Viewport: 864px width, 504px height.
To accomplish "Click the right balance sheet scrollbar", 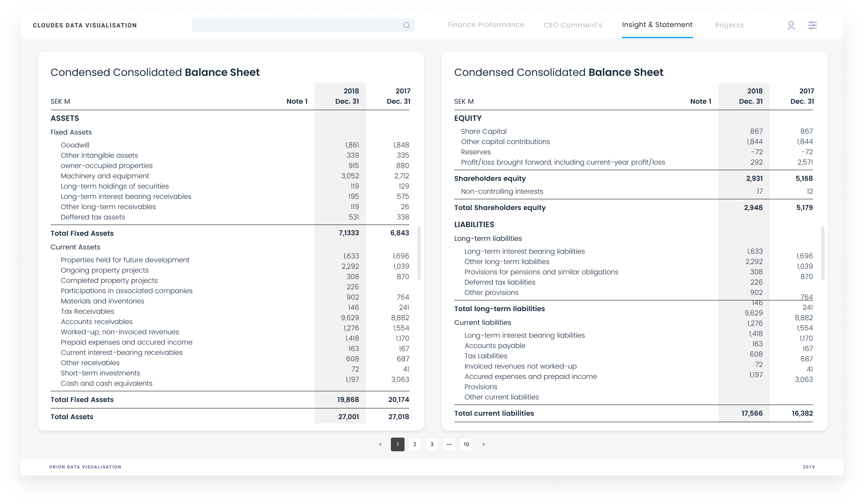I will [x=822, y=253].
